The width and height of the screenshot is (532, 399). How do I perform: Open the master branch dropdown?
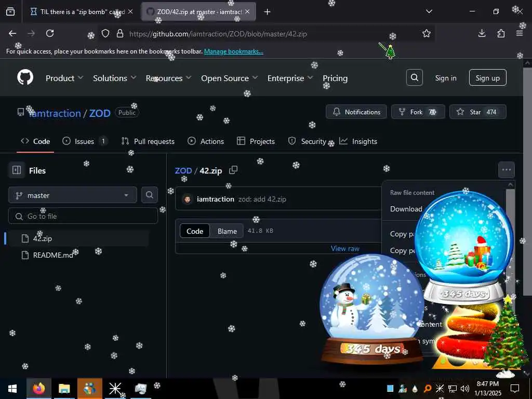coord(73,195)
